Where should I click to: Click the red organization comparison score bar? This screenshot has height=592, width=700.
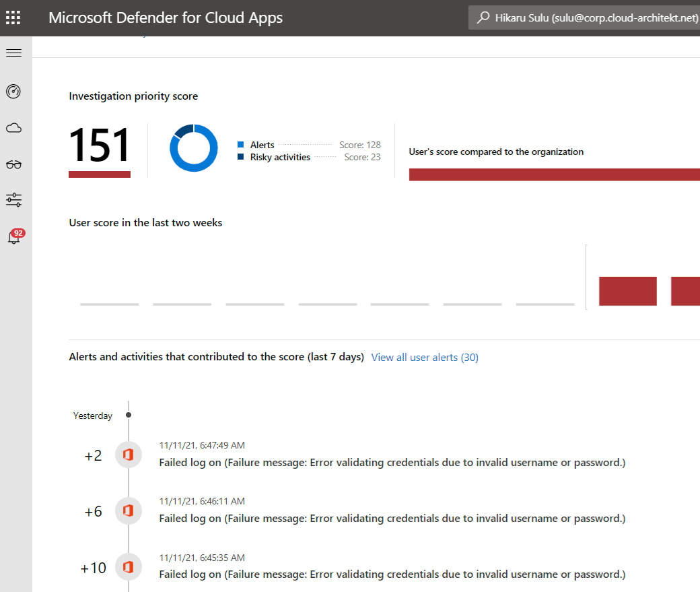[x=555, y=174]
